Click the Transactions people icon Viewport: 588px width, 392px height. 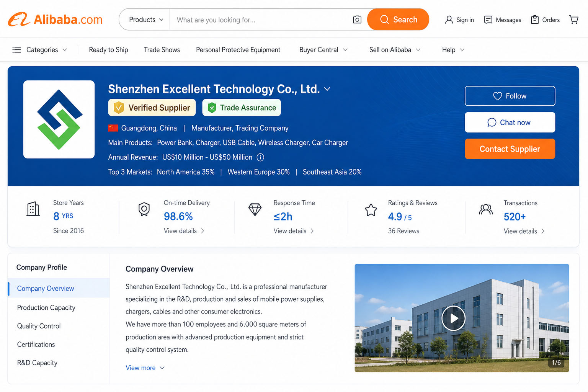coord(486,209)
